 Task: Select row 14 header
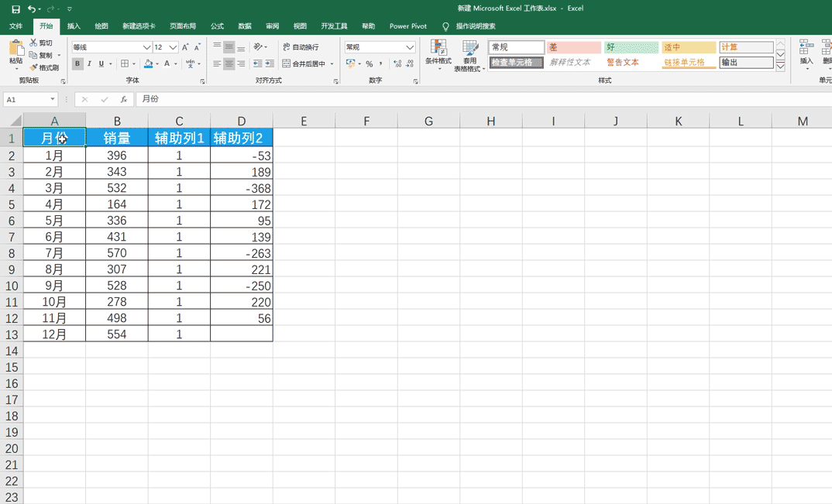(x=12, y=351)
